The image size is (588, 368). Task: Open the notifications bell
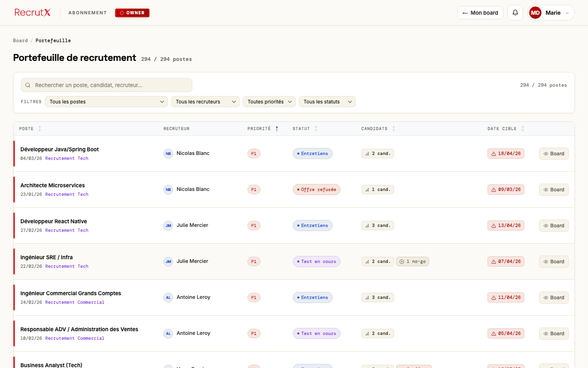515,13
